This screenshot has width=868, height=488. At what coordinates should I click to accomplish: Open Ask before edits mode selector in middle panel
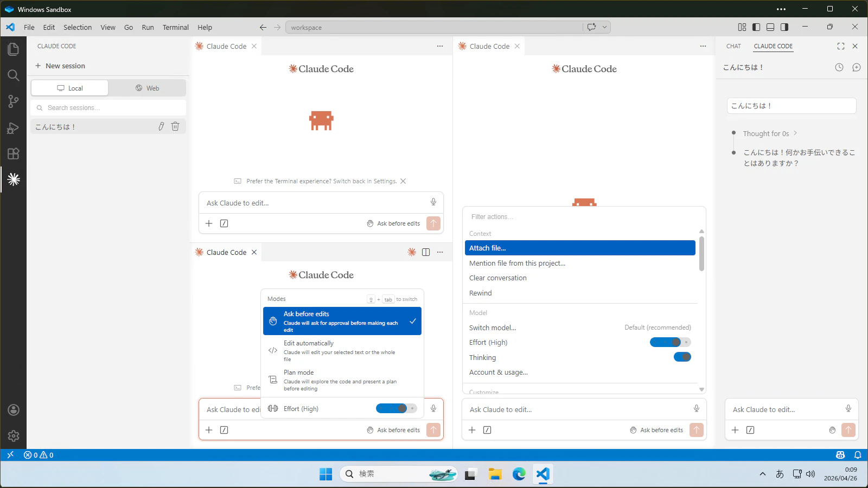(656, 430)
